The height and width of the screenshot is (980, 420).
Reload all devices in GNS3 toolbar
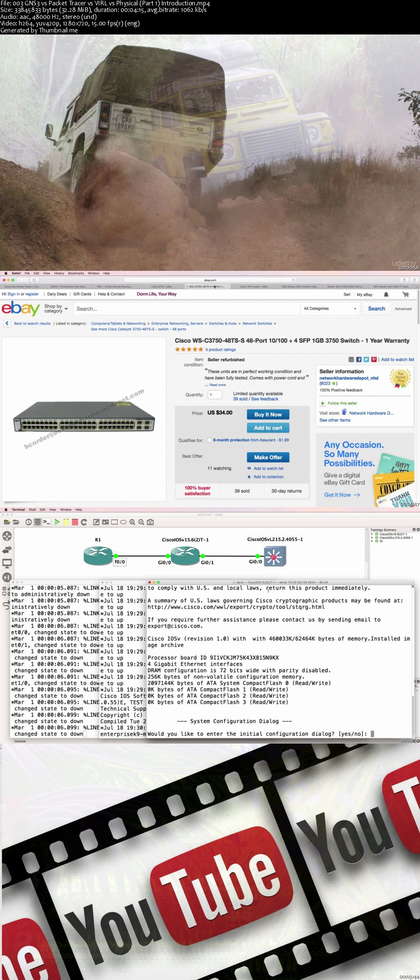(x=84, y=522)
